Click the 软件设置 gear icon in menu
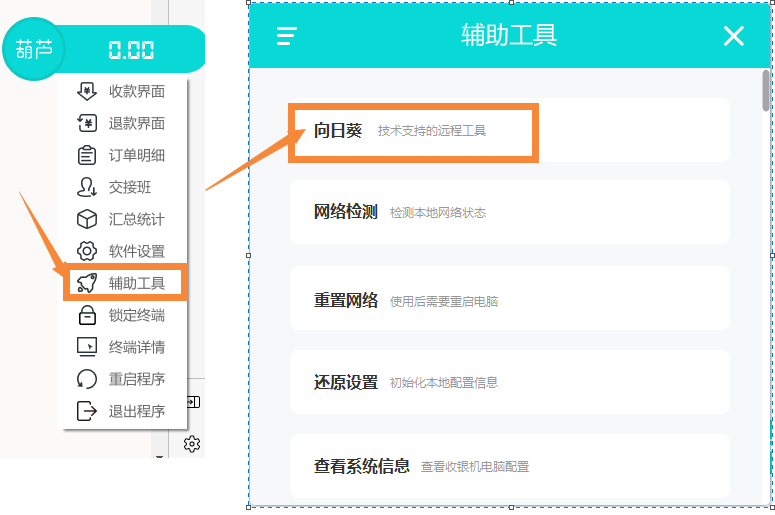The image size is (775, 515). 87,251
